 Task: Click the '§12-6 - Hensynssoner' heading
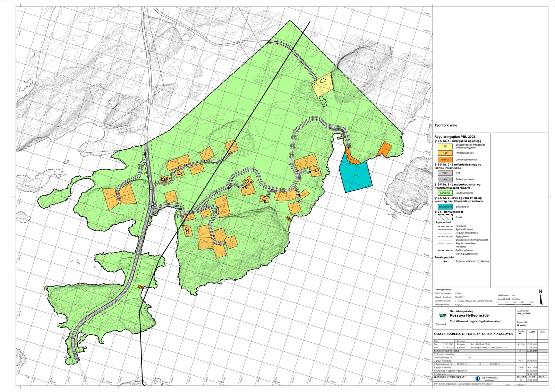(x=449, y=212)
